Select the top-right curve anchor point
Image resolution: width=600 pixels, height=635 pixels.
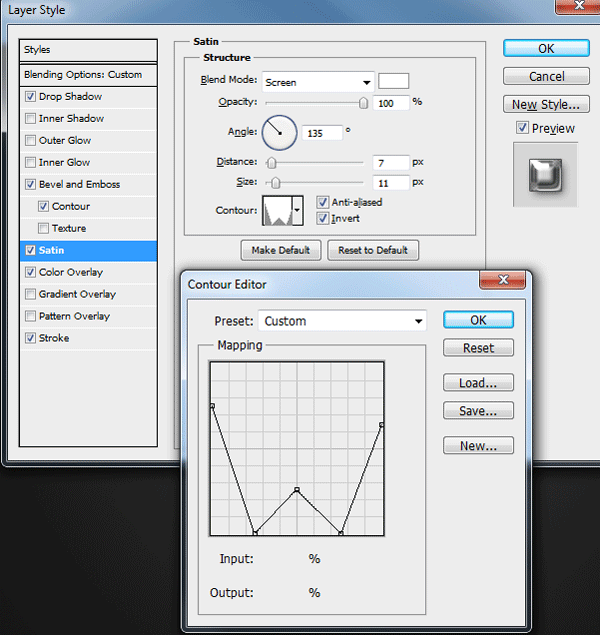point(381,425)
